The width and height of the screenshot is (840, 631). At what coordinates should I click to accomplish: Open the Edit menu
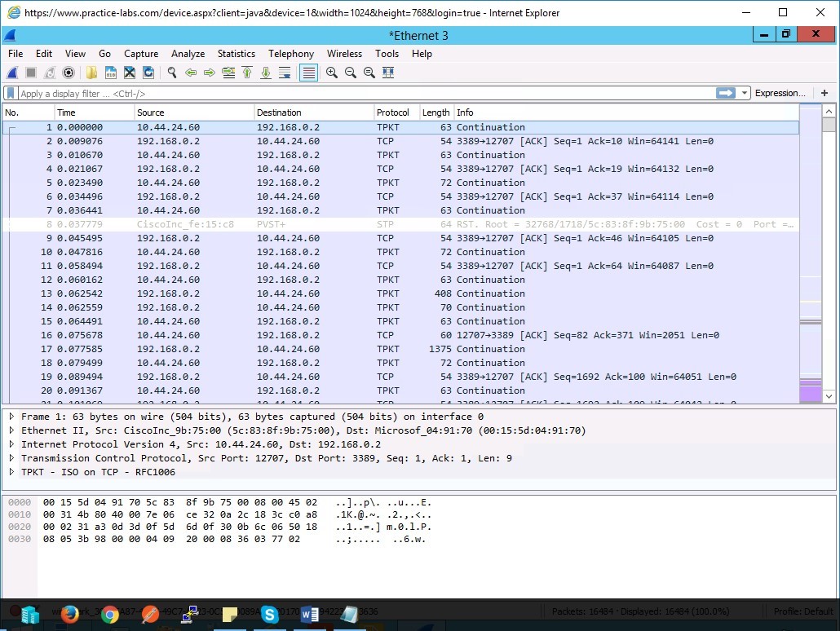44,54
